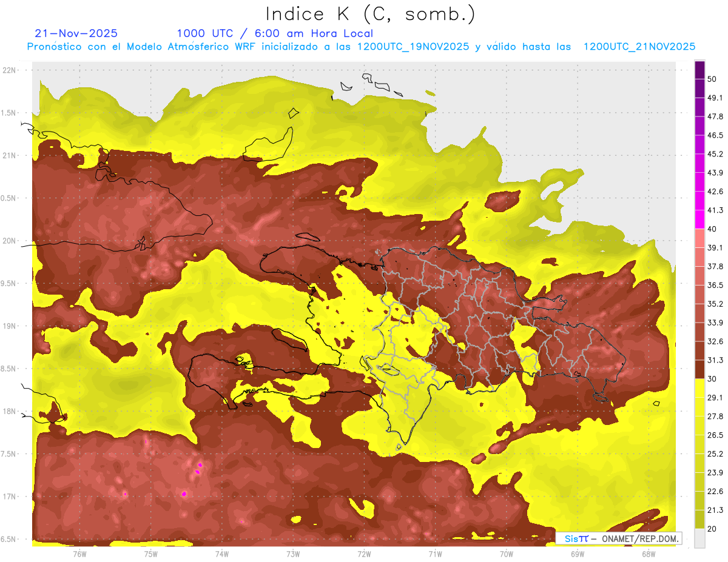Screen dimensions: 728x562
Task: Pick the magenta swatch between 40 and 41.3
Action: click(699, 219)
